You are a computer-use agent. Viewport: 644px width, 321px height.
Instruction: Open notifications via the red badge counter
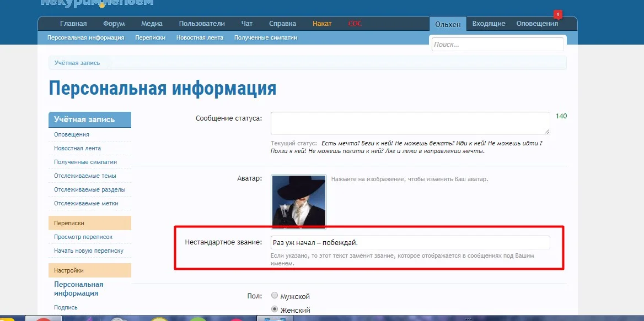558,14
